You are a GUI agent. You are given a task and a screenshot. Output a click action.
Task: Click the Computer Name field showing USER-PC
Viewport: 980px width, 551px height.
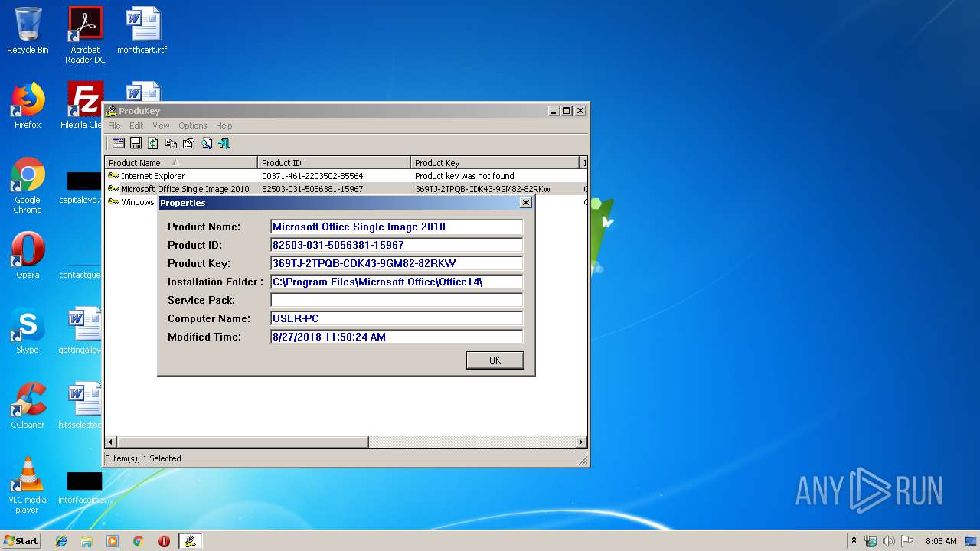pos(397,318)
